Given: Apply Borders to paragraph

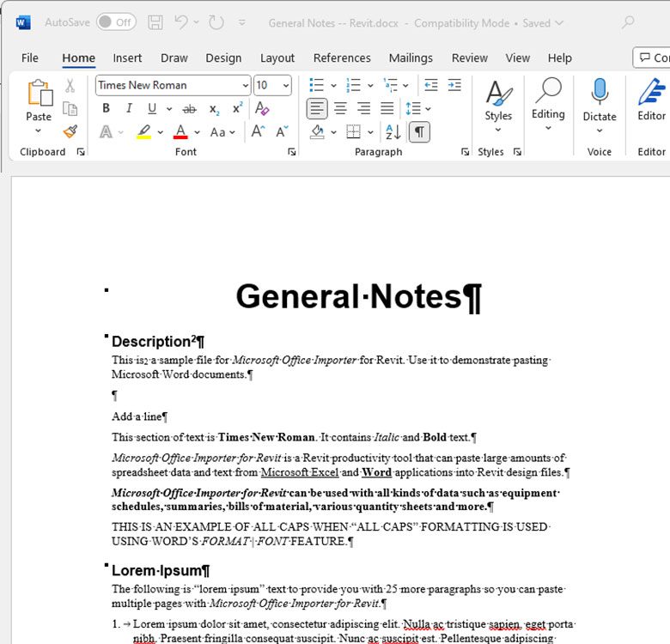Looking at the screenshot, I should tap(353, 132).
